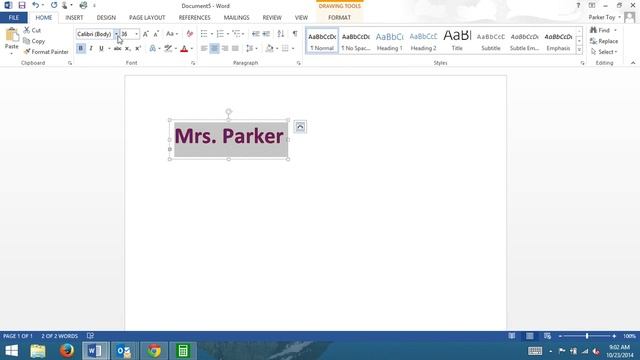Apply the red font color
This screenshot has height=360, width=640.
[184, 49]
